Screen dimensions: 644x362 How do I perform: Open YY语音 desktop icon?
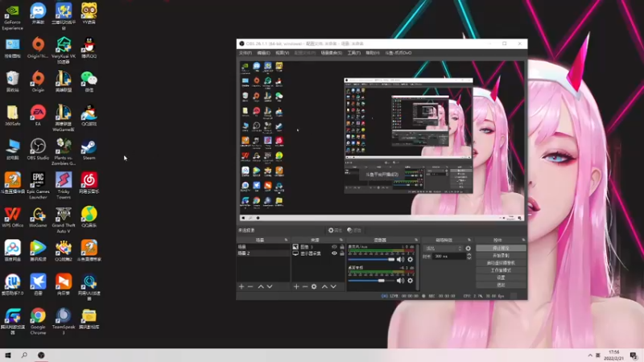click(x=89, y=14)
